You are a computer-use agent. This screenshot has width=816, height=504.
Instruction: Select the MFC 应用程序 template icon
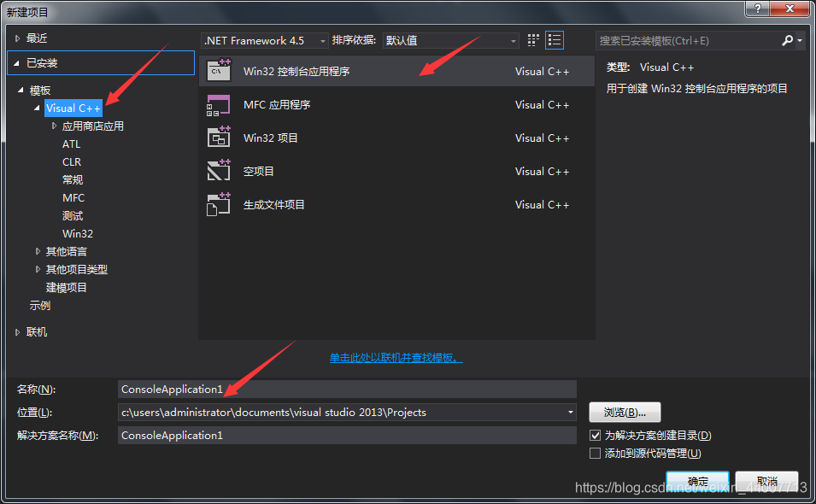click(219, 104)
